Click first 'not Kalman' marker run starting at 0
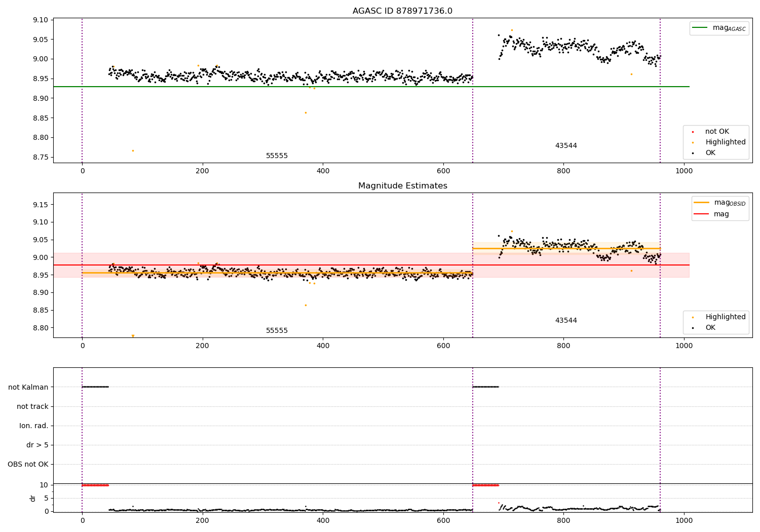760x532 pixels. click(x=95, y=387)
